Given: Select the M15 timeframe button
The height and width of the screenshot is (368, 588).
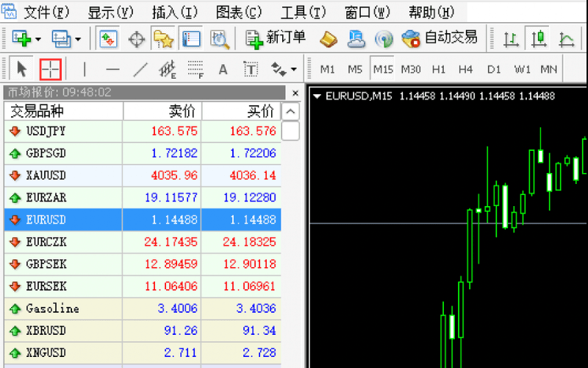Looking at the screenshot, I should click(x=382, y=68).
